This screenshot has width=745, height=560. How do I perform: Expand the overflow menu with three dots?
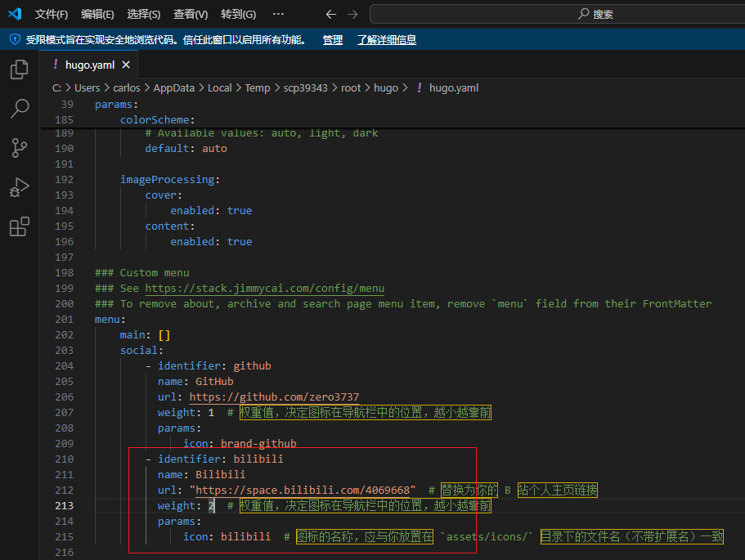[278, 14]
